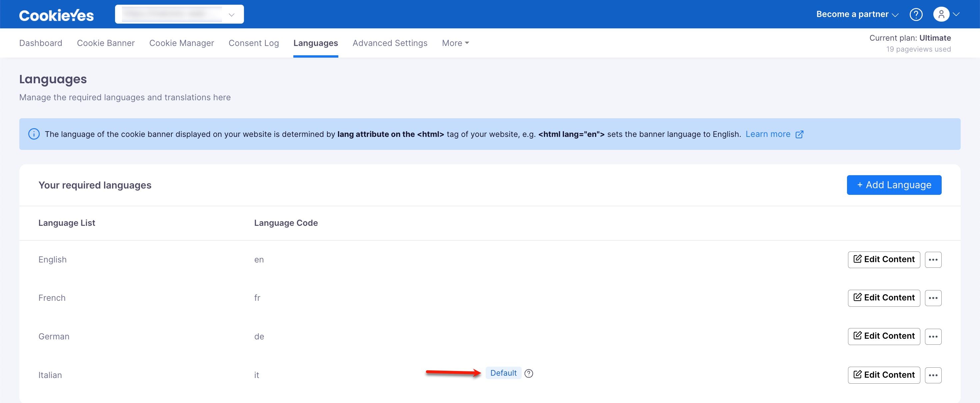Screen dimensions: 980x403
Task: Click the '19 pageviews used' text
Action: pos(918,49)
